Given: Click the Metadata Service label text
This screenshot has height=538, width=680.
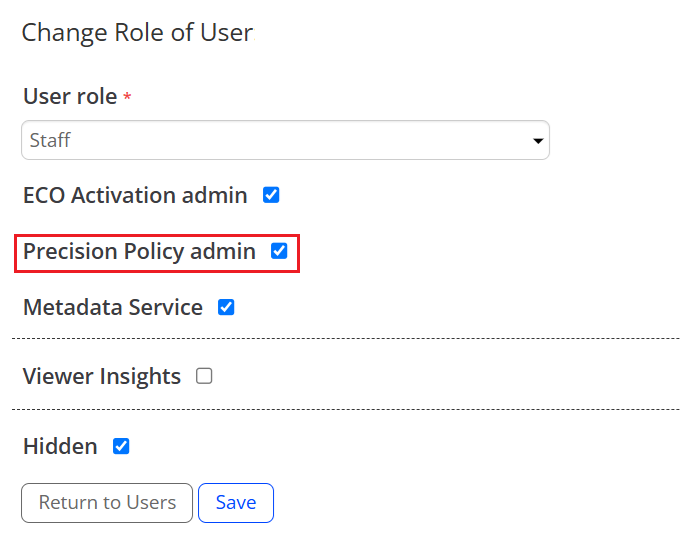Looking at the screenshot, I should pyautogui.click(x=113, y=307).
